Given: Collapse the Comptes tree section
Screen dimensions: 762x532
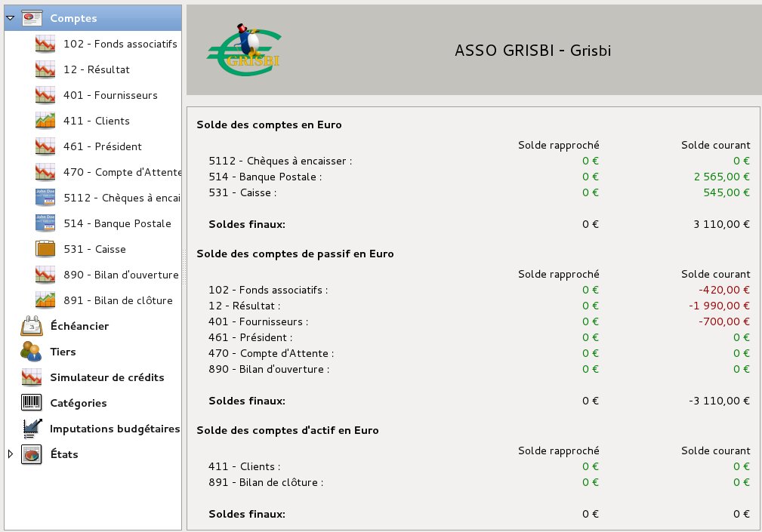Looking at the screenshot, I should coord(10,17).
